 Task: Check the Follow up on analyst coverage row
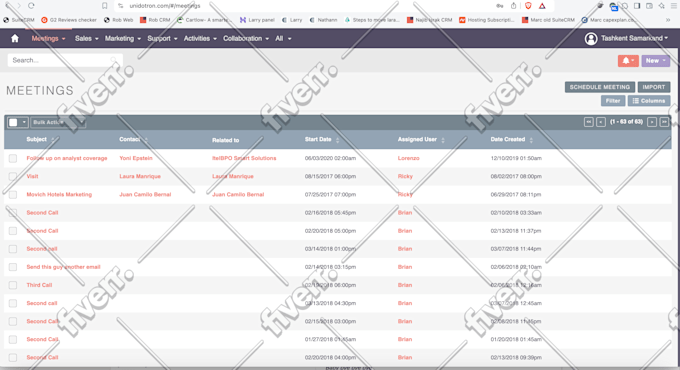[x=13, y=158]
